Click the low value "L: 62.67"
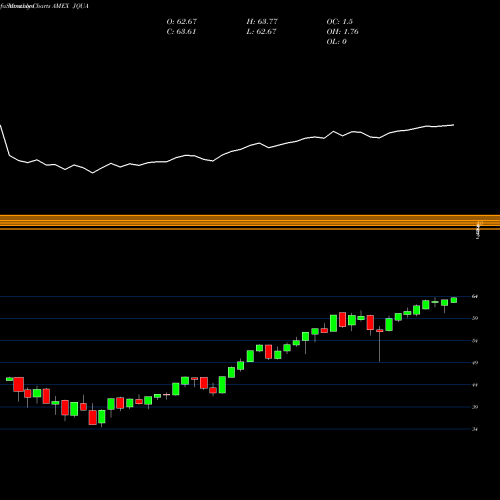 click(261, 32)
